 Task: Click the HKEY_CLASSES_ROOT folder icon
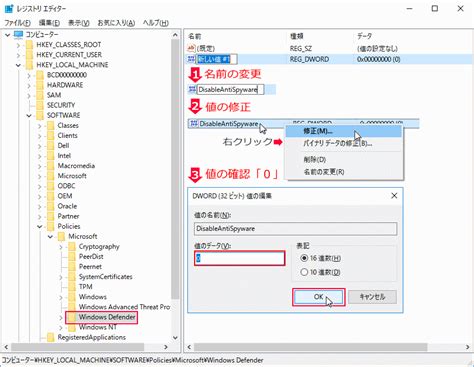[29, 45]
